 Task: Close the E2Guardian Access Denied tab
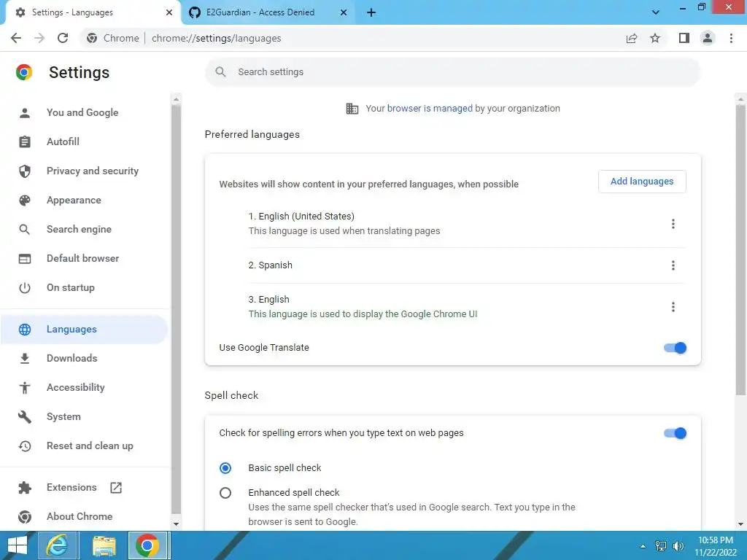tap(344, 12)
